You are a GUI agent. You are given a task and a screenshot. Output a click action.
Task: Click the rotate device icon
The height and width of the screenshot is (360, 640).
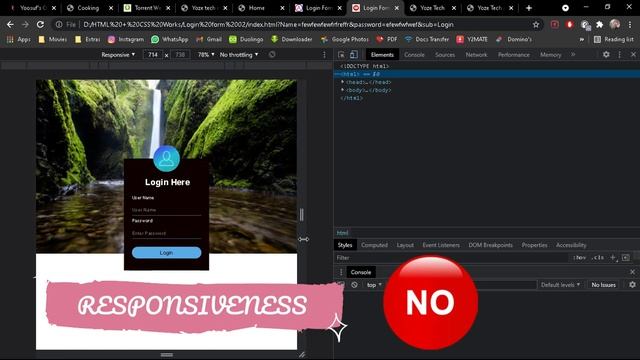272,54
